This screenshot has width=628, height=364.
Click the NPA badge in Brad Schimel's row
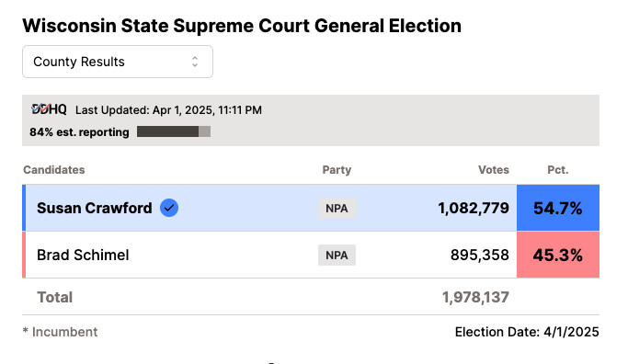(337, 256)
